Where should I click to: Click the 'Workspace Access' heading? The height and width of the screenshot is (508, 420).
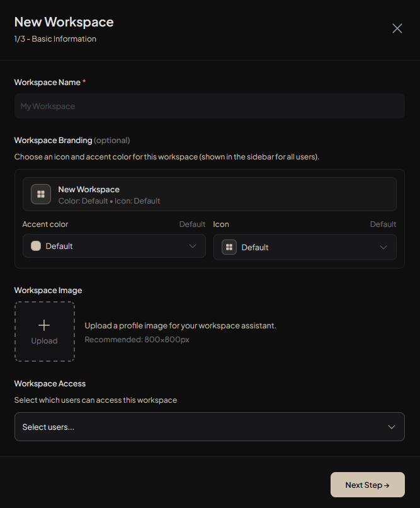pos(50,384)
